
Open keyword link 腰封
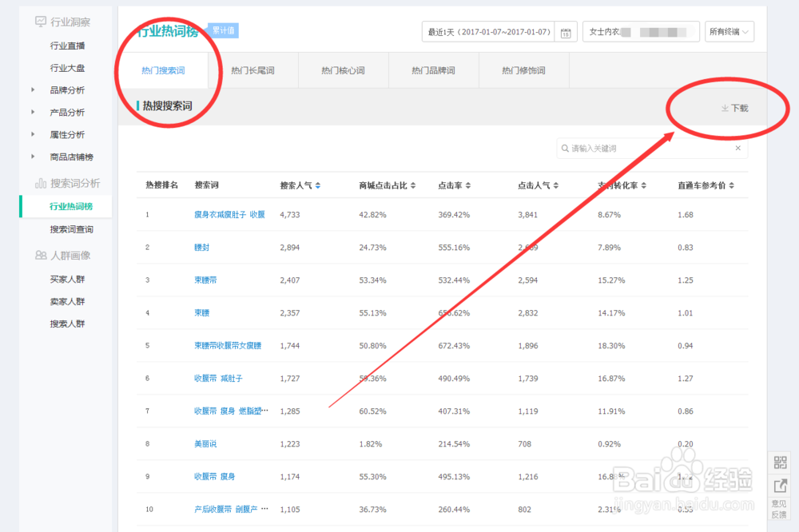point(202,247)
